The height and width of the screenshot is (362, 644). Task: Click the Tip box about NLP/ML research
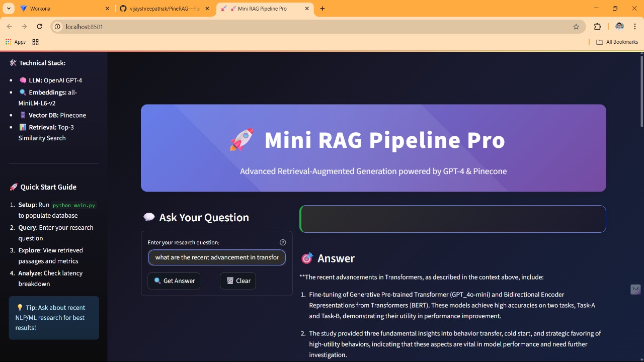point(54,318)
